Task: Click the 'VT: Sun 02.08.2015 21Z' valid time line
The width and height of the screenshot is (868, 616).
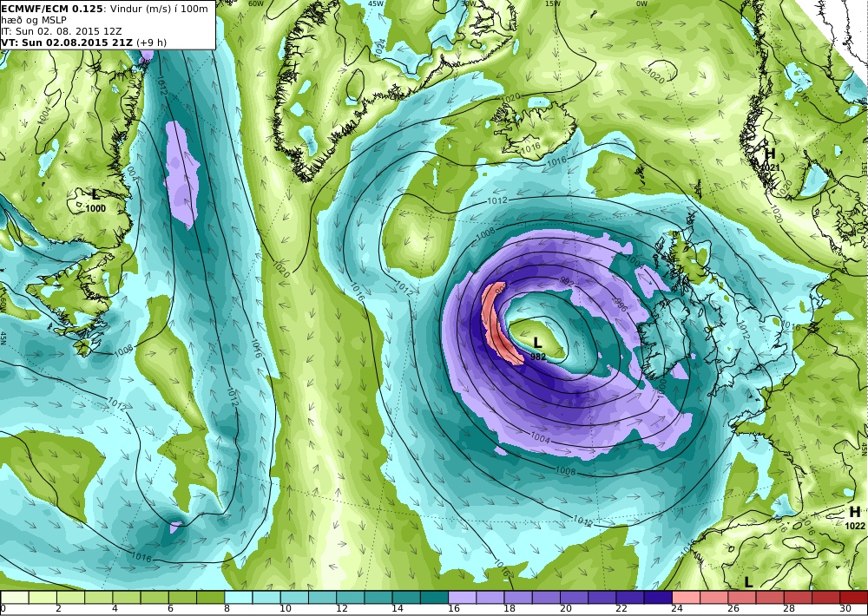Action: (x=68, y=43)
